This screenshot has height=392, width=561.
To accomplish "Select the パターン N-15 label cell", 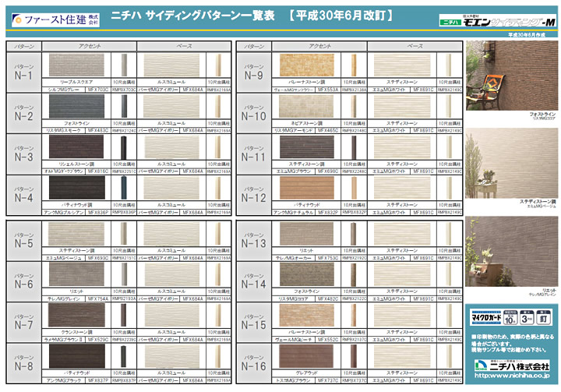I will (x=254, y=323).
